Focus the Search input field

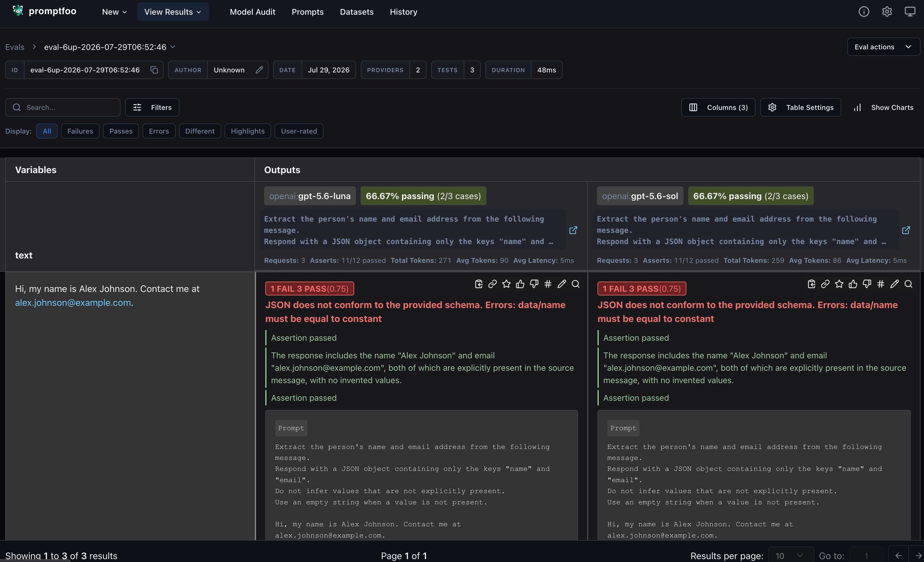pos(63,107)
